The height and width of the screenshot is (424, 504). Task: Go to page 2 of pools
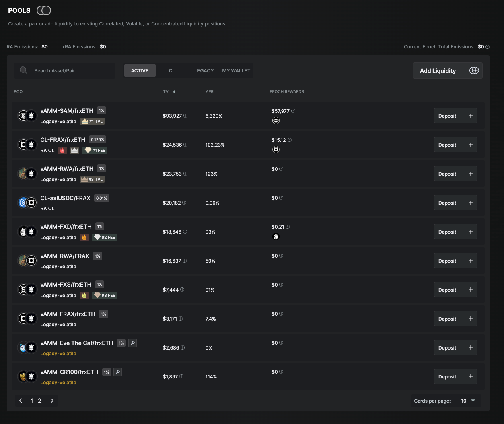(x=39, y=401)
